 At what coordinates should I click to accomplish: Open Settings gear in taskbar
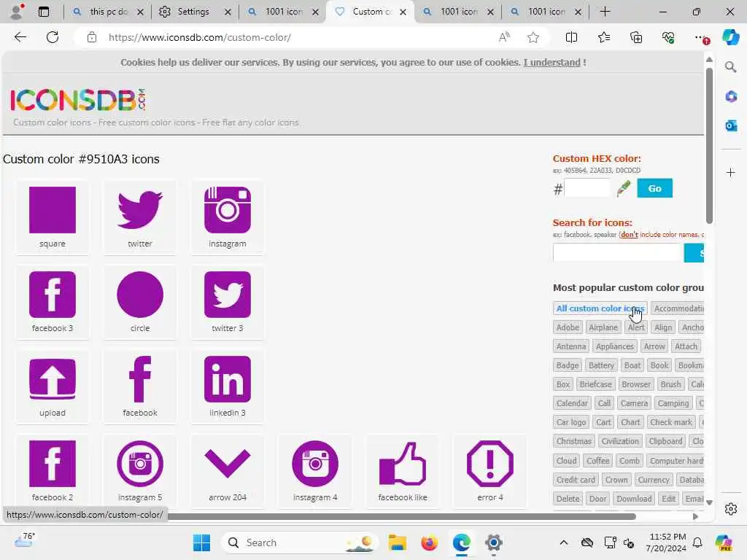coord(494,542)
